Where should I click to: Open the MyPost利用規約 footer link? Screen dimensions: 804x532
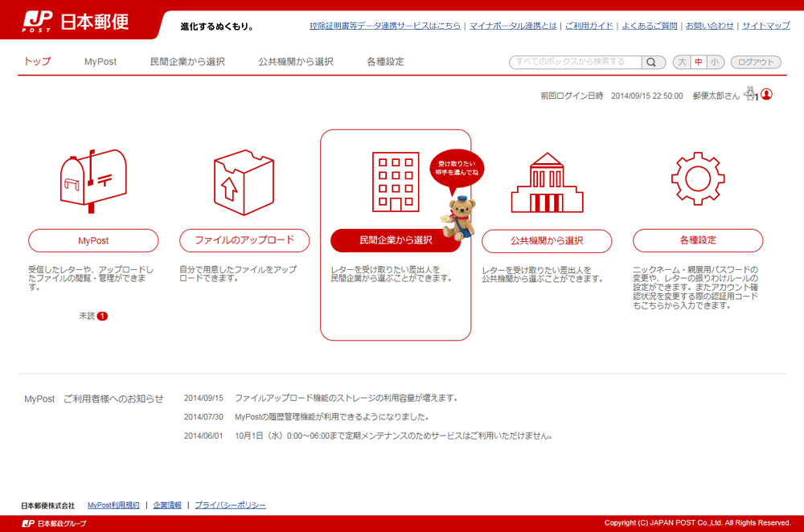pyautogui.click(x=113, y=505)
